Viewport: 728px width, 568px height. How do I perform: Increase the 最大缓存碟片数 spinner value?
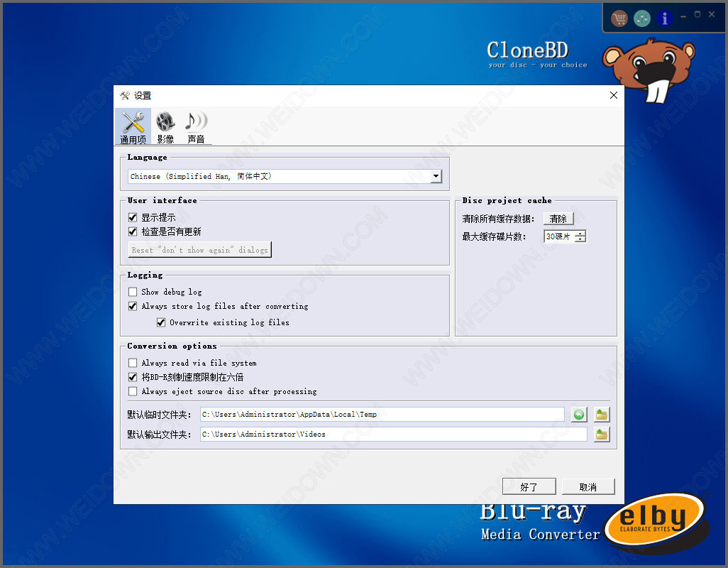point(580,234)
